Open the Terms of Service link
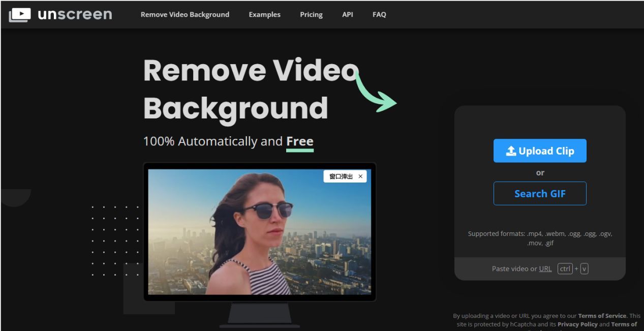Viewport: 644px width, 331px height. coord(602,316)
